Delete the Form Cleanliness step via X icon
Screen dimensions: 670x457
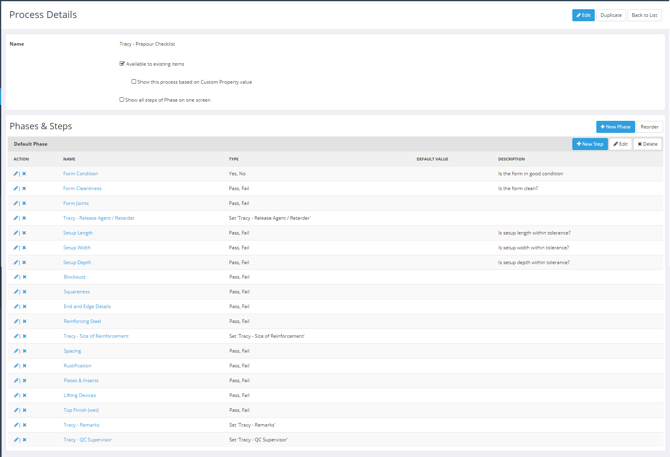pyautogui.click(x=24, y=189)
